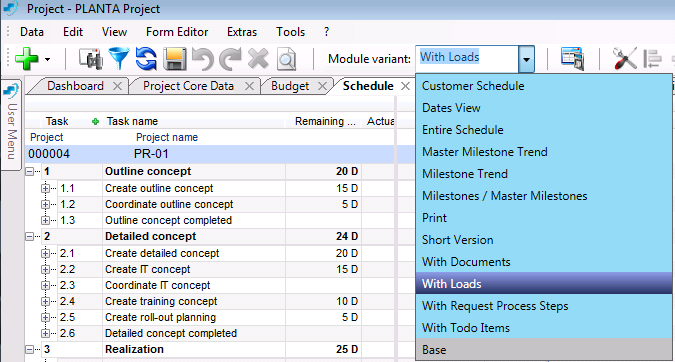Select Print variant

tap(544, 217)
